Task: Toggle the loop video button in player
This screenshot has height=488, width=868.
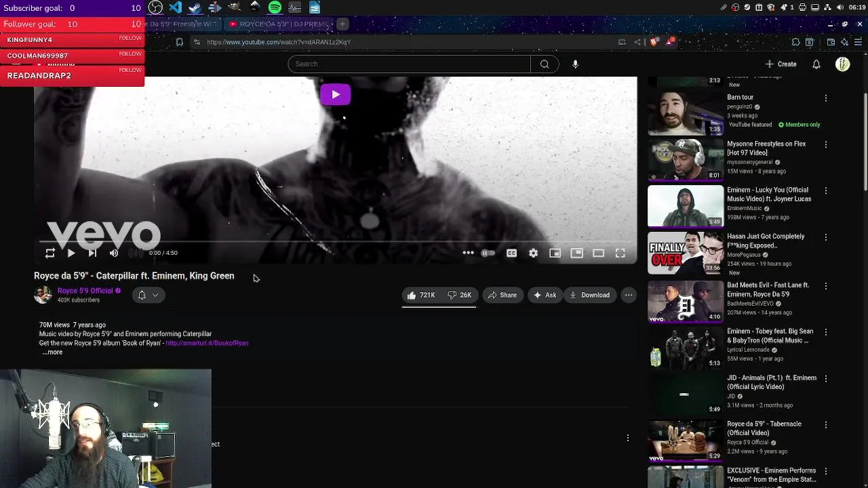Action: (x=50, y=253)
